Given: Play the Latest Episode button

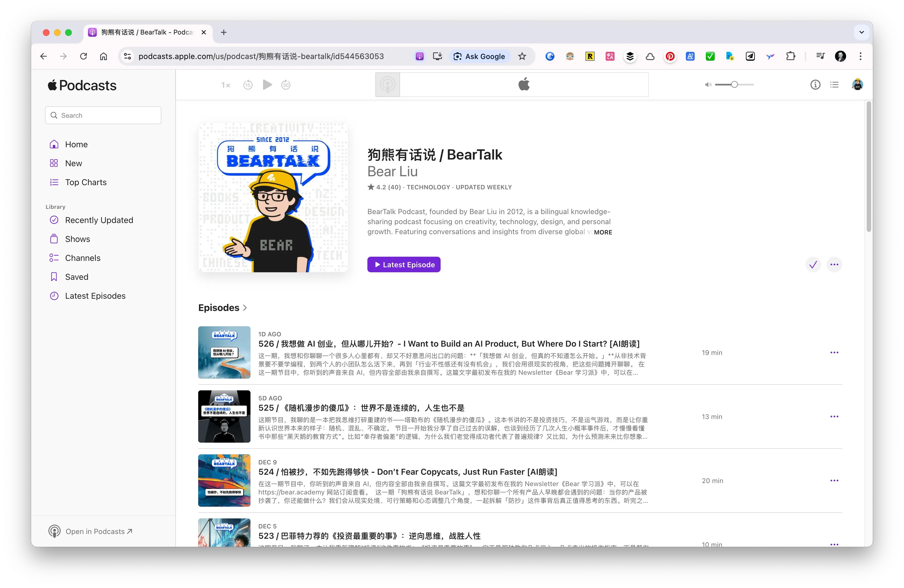Looking at the screenshot, I should point(404,265).
